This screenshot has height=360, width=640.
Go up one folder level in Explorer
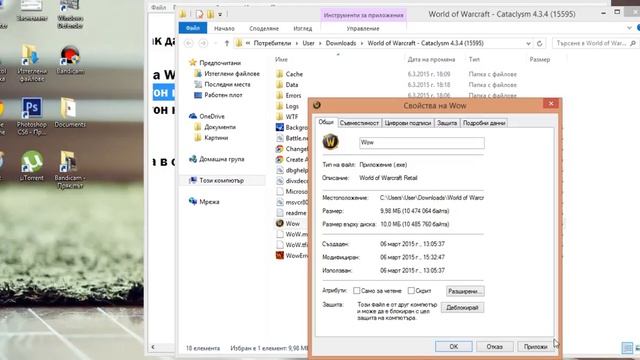coord(227,43)
